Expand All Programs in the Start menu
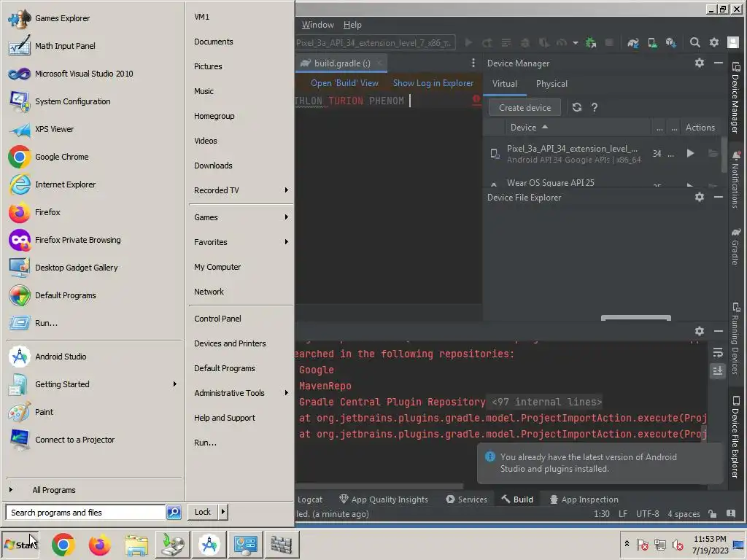The width and height of the screenshot is (747, 560). coord(54,490)
